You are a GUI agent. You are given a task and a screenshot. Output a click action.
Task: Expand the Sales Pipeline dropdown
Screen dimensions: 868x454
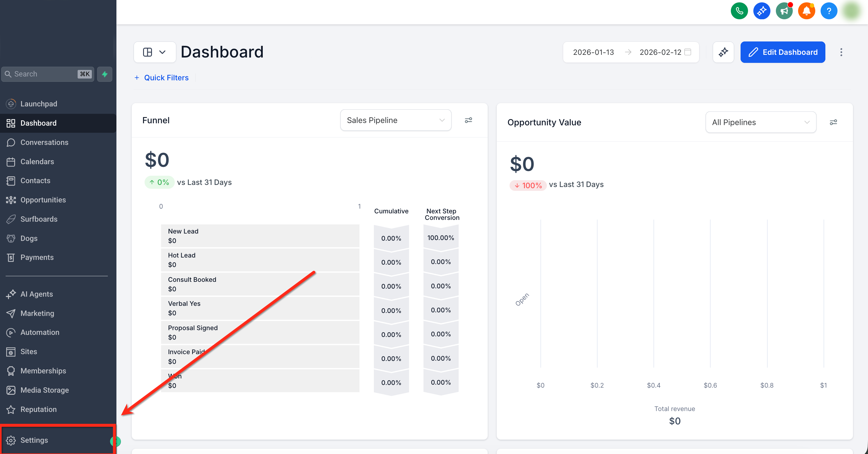click(395, 120)
